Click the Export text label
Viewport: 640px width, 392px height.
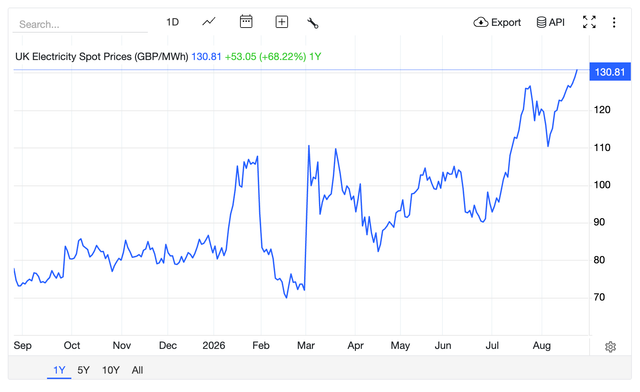point(506,22)
